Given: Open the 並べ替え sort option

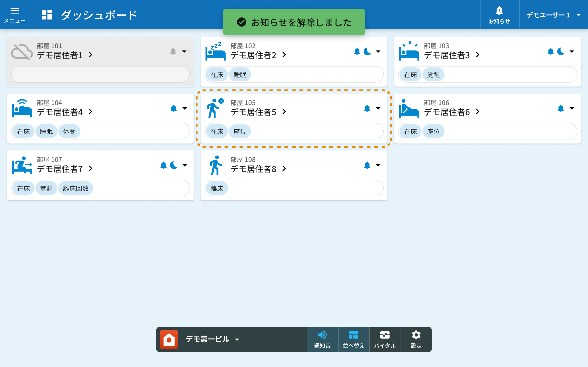Looking at the screenshot, I should click(353, 339).
